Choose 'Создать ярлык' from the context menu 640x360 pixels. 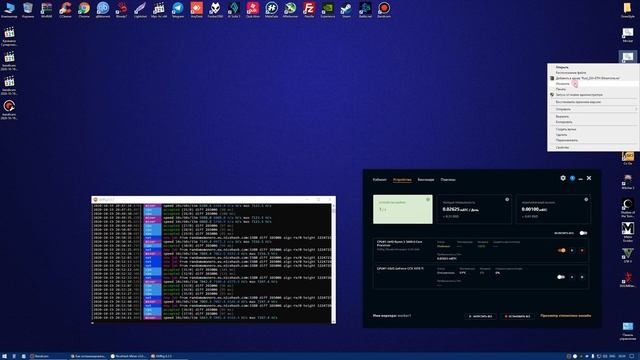[x=593, y=129]
